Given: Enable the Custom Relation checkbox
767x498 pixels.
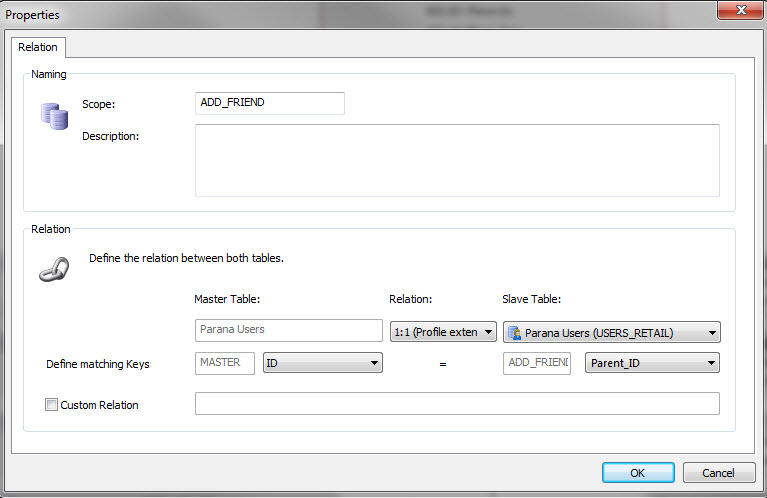Looking at the screenshot, I should click(x=51, y=405).
